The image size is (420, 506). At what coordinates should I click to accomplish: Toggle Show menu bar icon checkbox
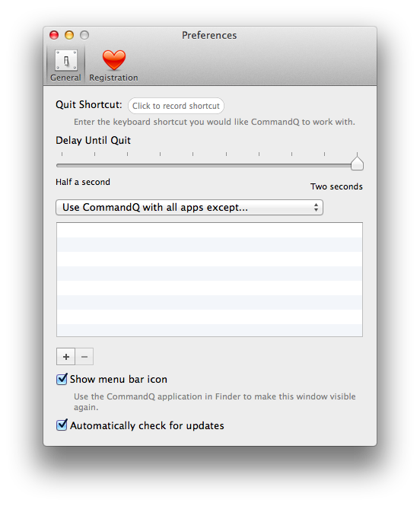point(62,379)
